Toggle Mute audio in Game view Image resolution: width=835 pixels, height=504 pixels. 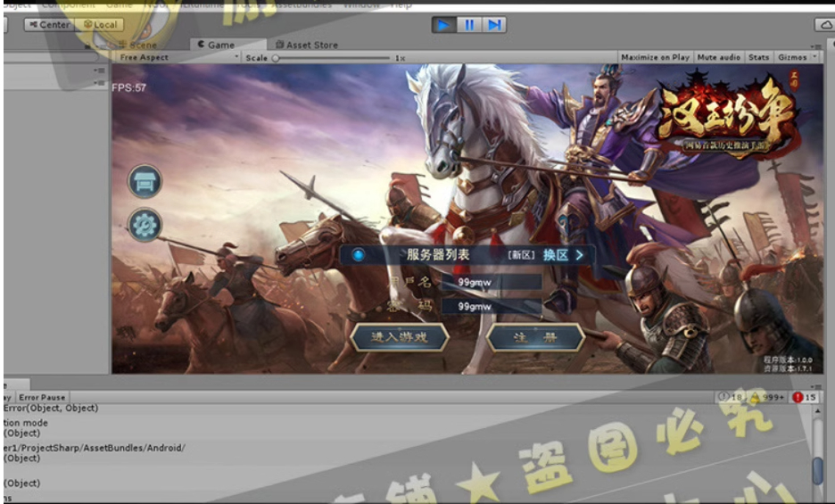718,57
